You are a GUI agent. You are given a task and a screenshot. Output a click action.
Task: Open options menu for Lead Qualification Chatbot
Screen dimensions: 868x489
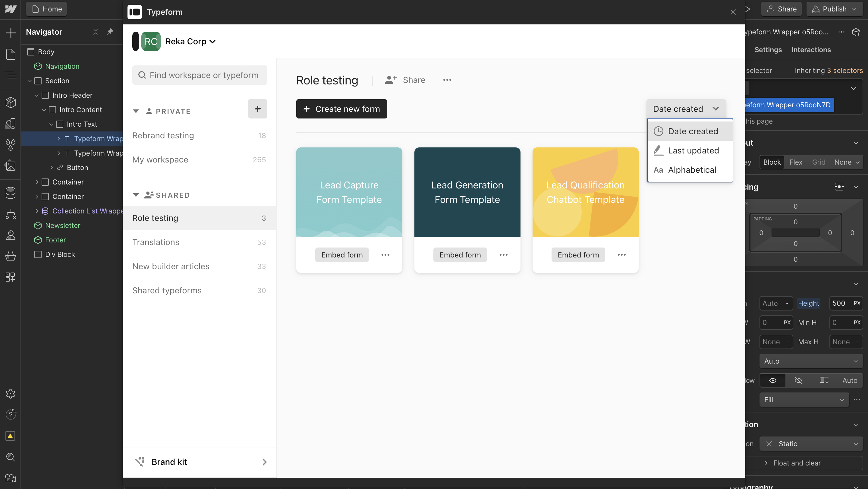(622, 255)
